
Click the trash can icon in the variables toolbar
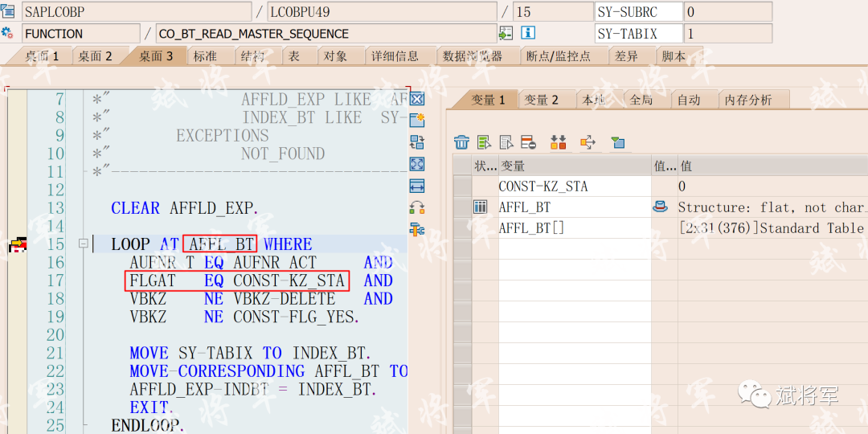[461, 142]
